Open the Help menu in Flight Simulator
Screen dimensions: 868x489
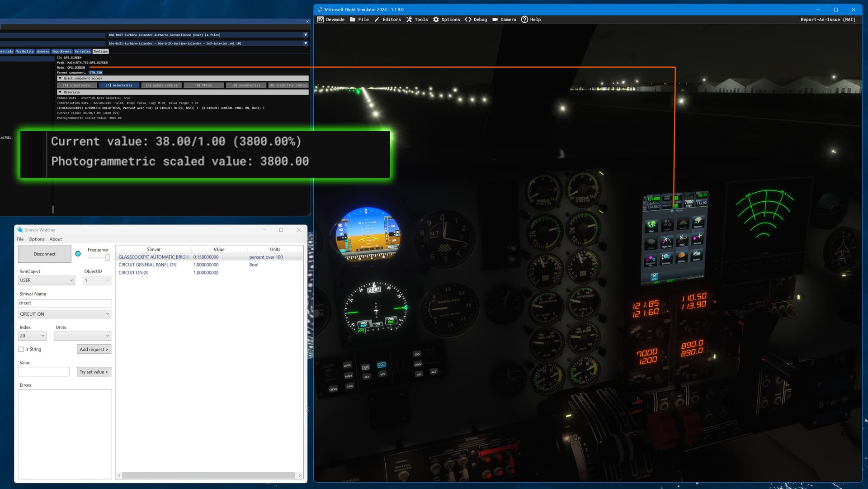531,19
